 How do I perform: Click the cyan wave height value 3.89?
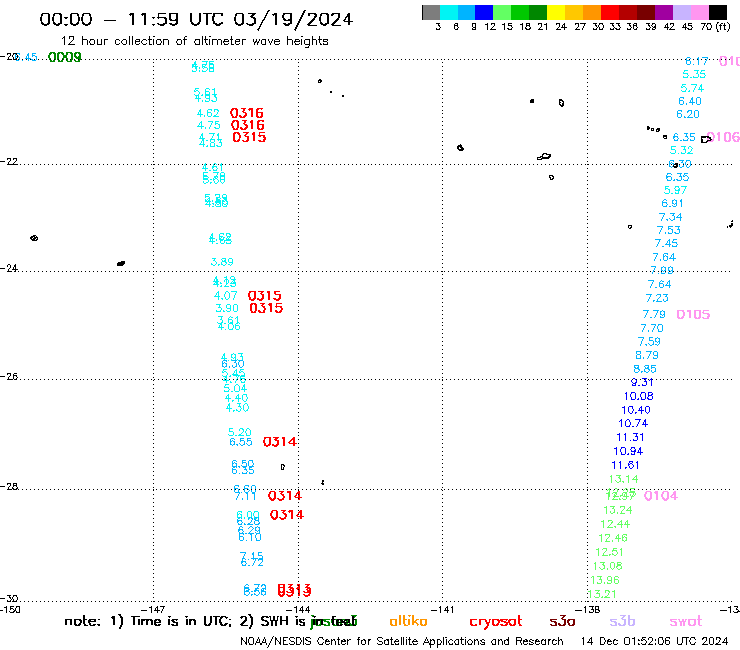click(x=222, y=262)
